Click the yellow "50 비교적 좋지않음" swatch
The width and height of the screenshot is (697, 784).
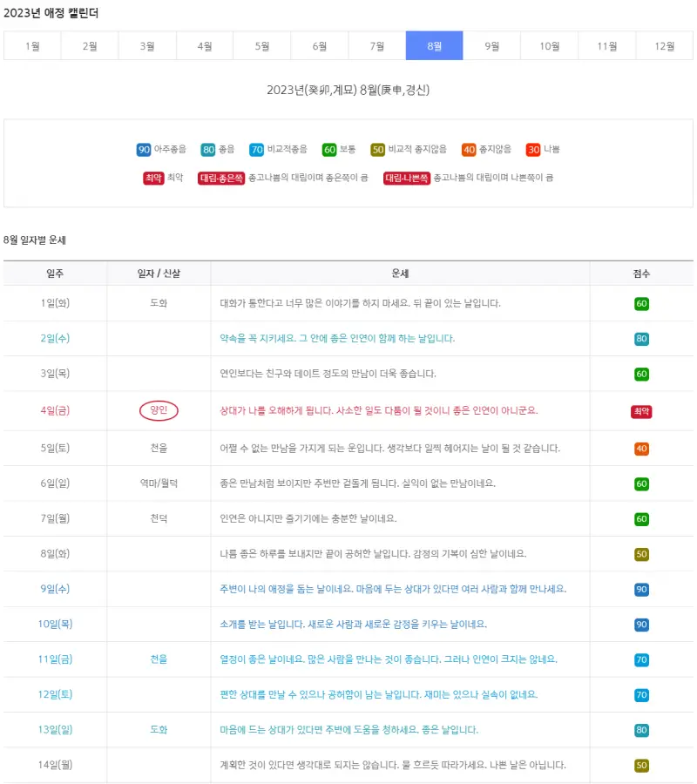[x=377, y=149]
